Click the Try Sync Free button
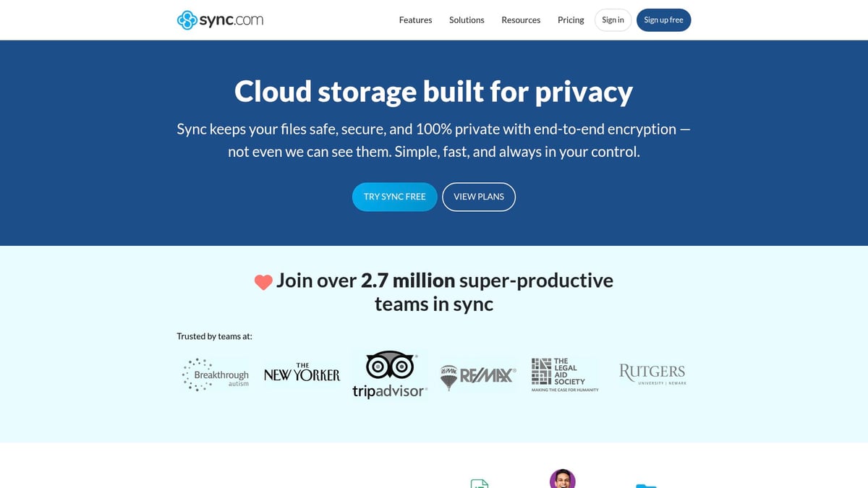Image resolution: width=868 pixels, height=488 pixels. 394,196
